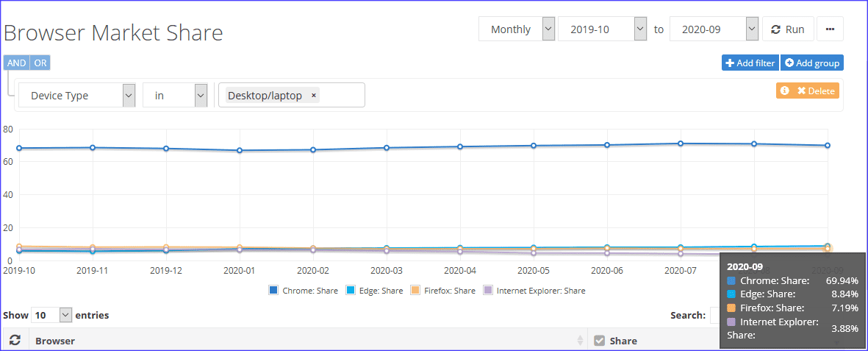
Task: Toggle the Share column checkbox
Action: pos(599,341)
